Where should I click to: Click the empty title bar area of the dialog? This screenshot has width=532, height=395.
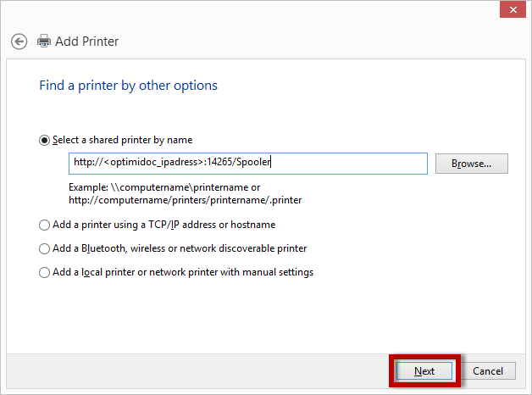[254, 10]
